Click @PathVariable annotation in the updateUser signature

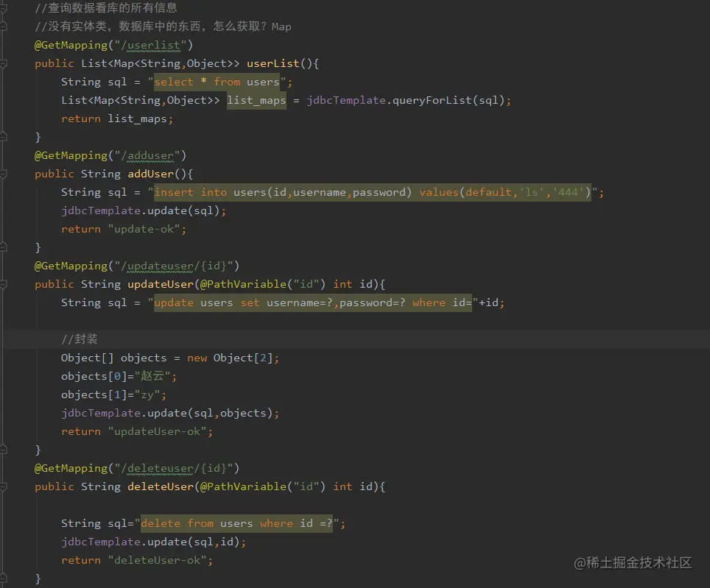[243, 284]
